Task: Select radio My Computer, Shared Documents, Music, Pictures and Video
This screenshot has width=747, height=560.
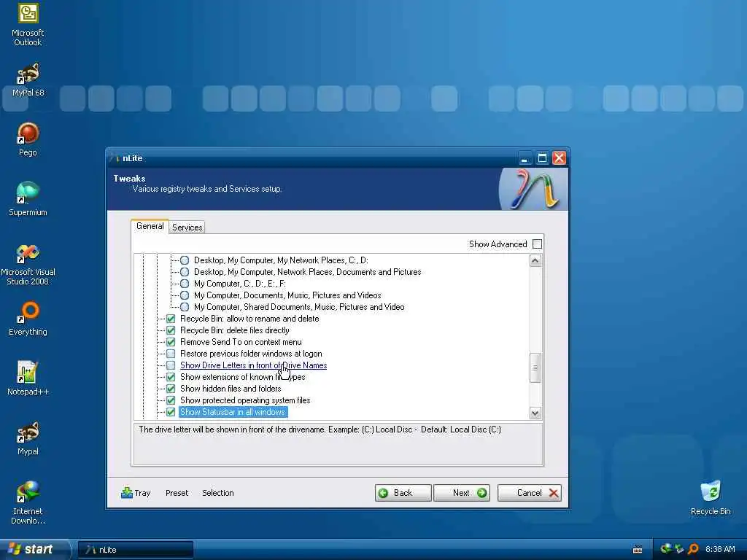Action: [185, 307]
